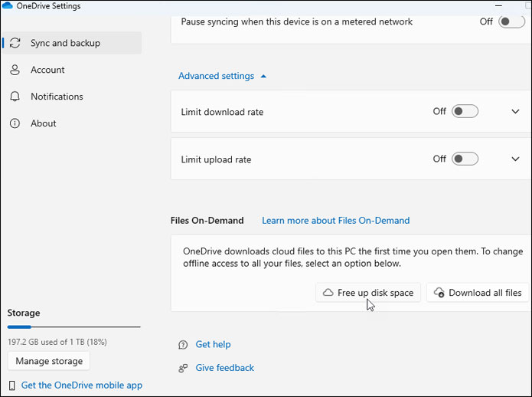This screenshot has height=397, width=532.
Task: Click the phone icon beside mobile app link
Action: click(x=12, y=386)
